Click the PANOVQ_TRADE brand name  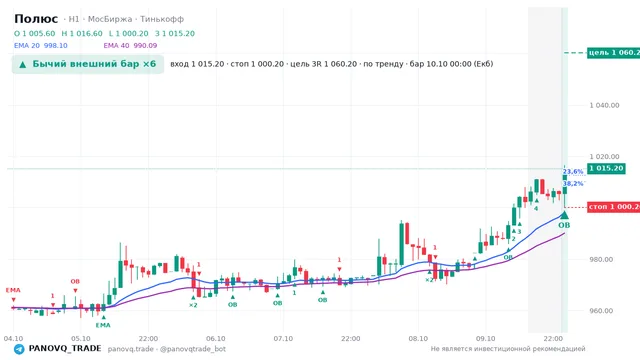pyautogui.click(x=65, y=349)
